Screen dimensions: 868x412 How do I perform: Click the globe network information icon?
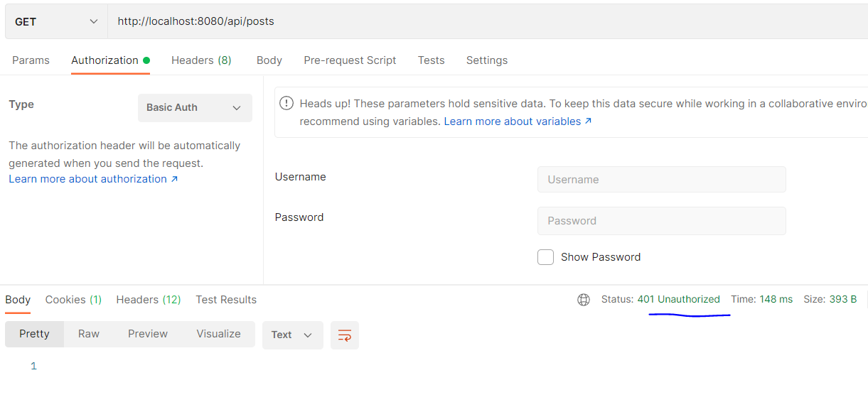[584, 300]
